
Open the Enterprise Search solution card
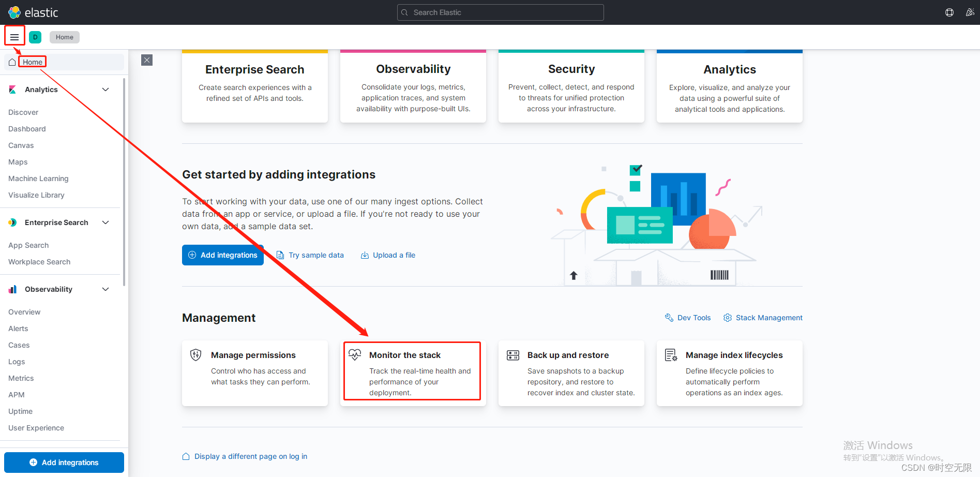(x=255, y=86)
